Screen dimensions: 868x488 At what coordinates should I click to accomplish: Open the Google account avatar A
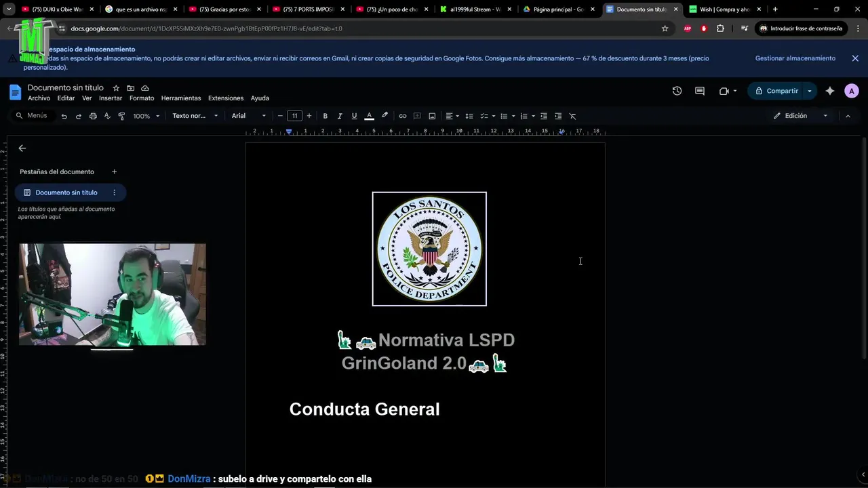[852, 91]
